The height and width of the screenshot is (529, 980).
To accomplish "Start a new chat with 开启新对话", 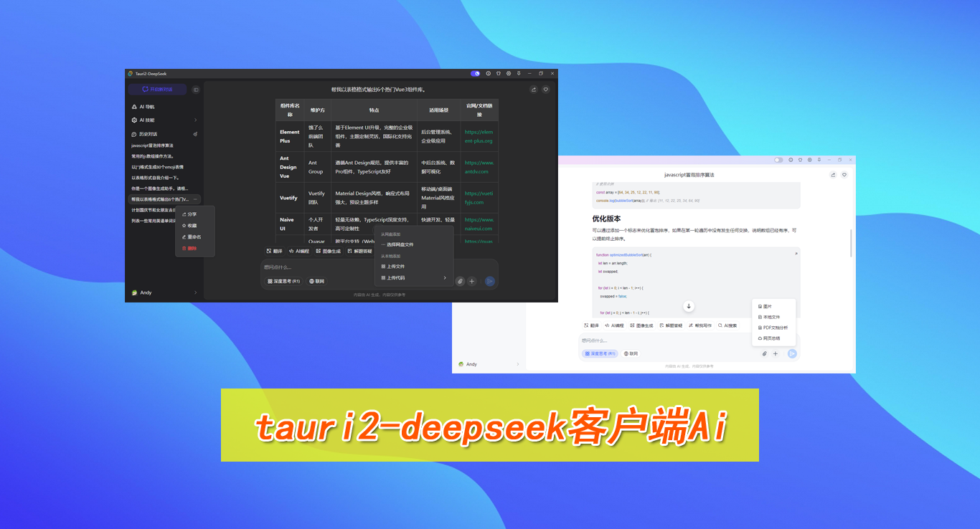I will pyautogui.click(x=157, y=90).
